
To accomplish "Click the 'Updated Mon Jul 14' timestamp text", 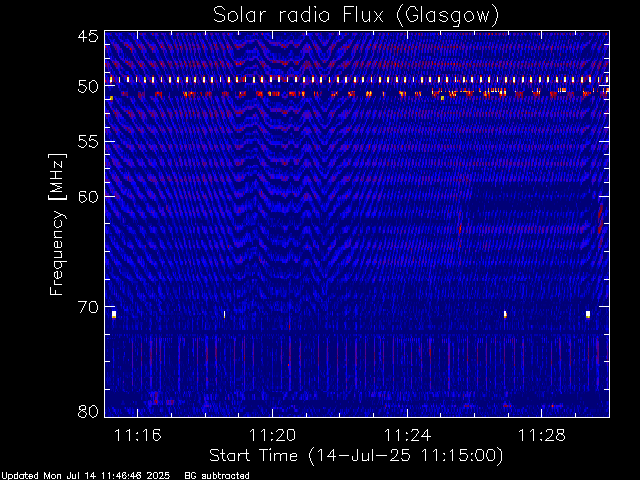I will pyautogui.click(x=85, y=476).
